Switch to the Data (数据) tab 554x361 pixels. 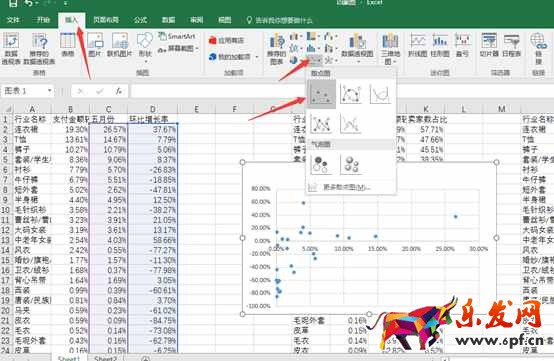click(x=169, y=20)
